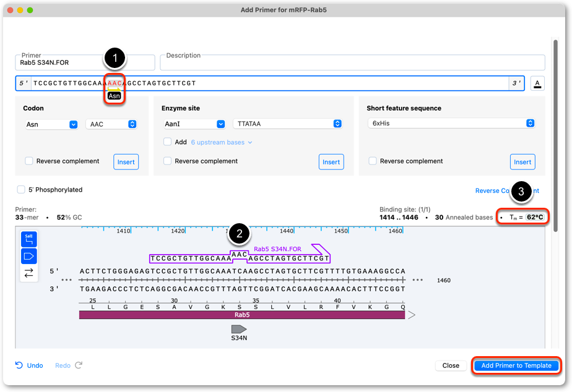Click the yellow minimize window button
This screenshot has height=392, width=572.
20,10
